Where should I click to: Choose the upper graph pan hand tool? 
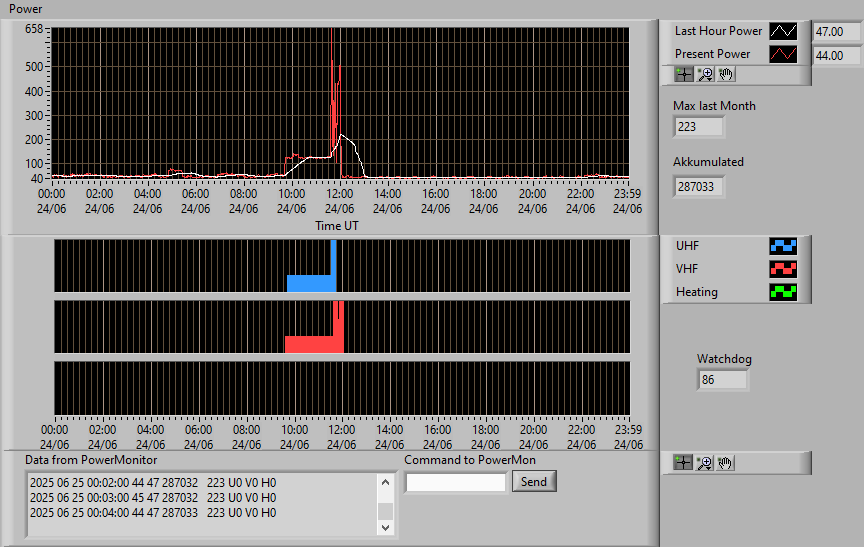(726, 74)
